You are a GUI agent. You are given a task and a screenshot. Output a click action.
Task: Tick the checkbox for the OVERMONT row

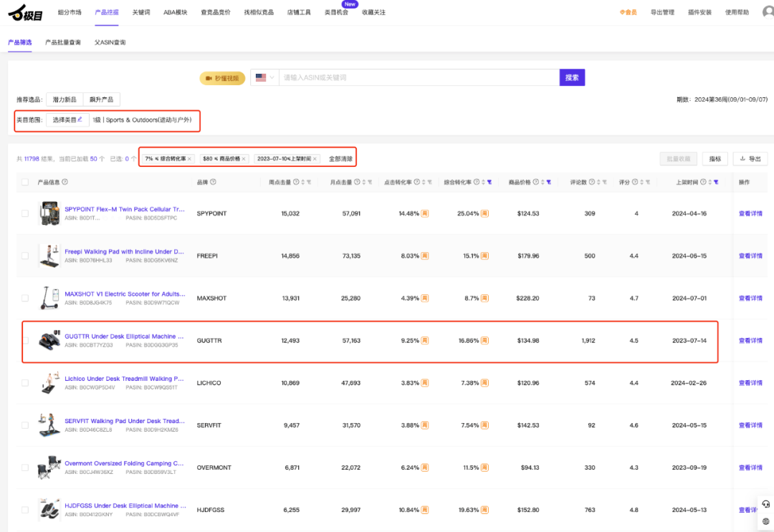(x=25, y=468)
